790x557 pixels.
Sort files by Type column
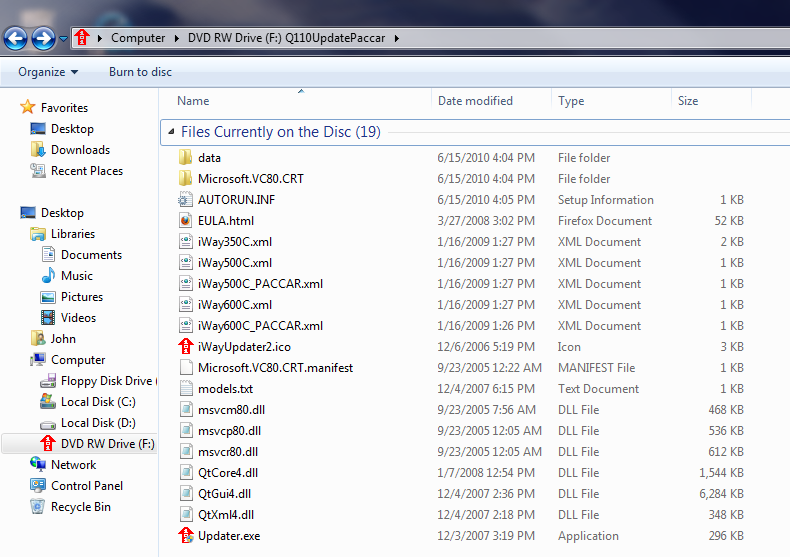(571, 101)
